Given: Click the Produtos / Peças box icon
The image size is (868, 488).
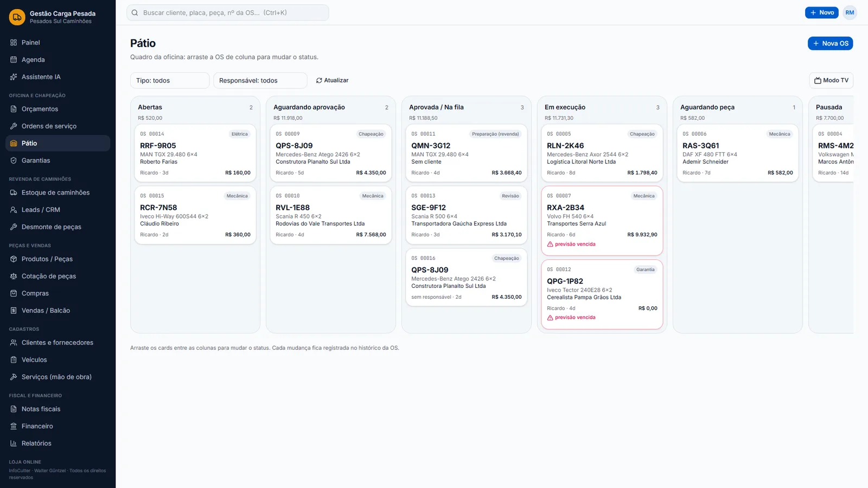Looking at the screenshot, I should (x=14, y=259).
